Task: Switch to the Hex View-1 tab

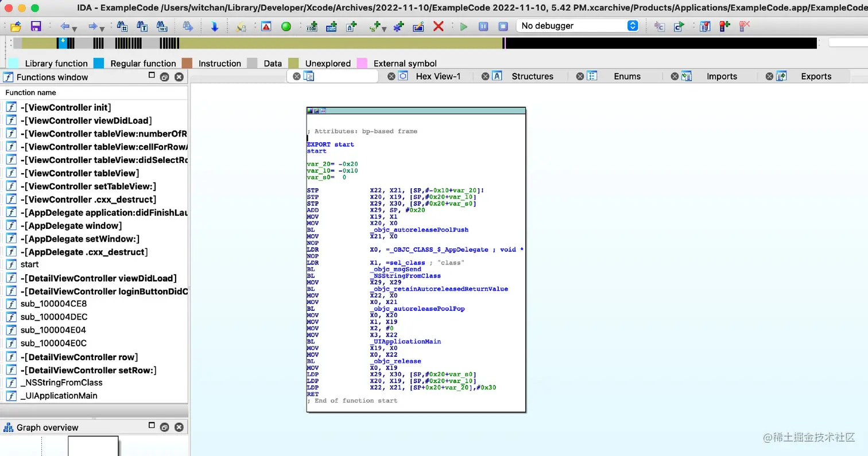Action: (x=438, y=76)
